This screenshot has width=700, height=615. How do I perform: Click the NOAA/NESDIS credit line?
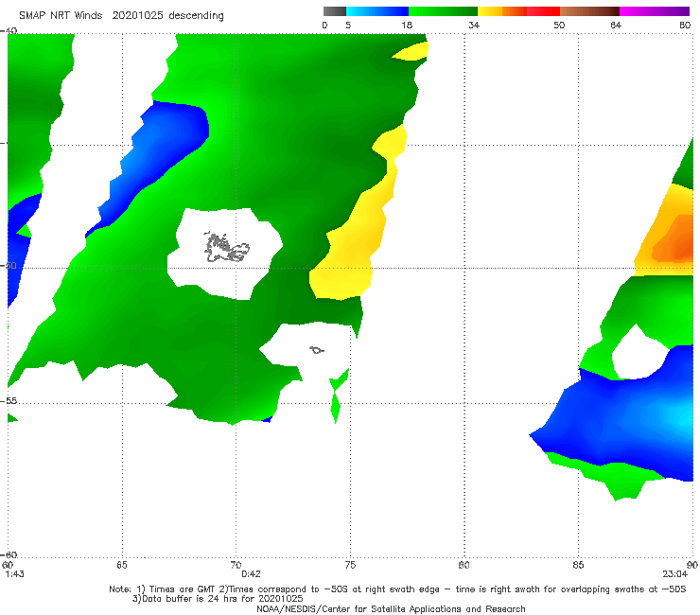pos(391,609)
